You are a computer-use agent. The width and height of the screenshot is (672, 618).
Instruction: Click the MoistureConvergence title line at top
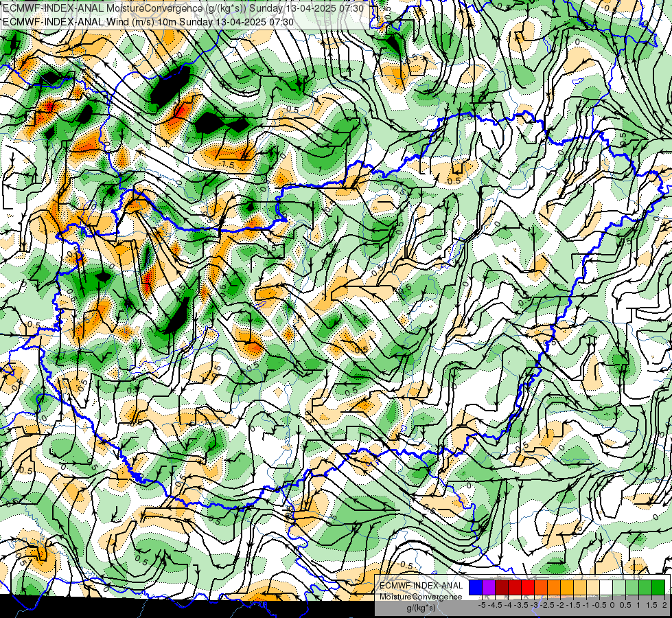183,8
